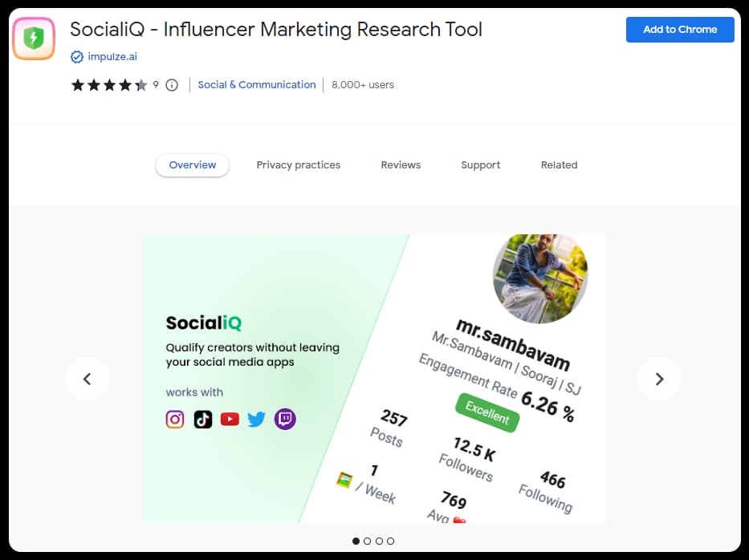Click the rating count number 9

(x=156, y=85)
